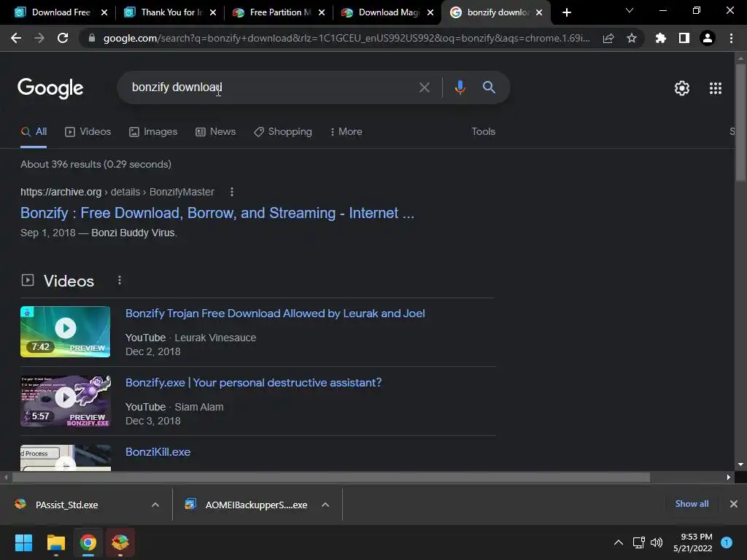
Task: View site information via the lock icon
Action: [x=91, y=38]
